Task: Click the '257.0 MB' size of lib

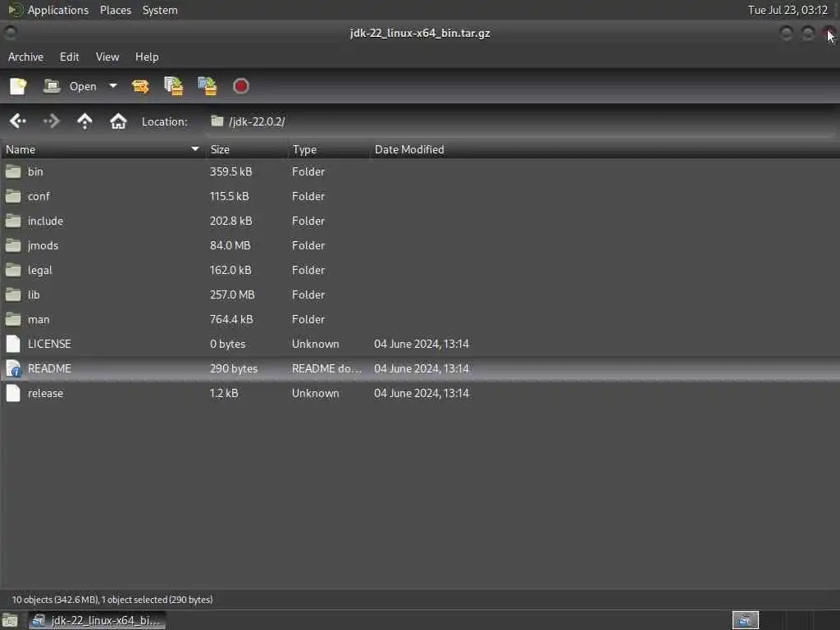Action: pyautogui.click(x=232, y=294)
